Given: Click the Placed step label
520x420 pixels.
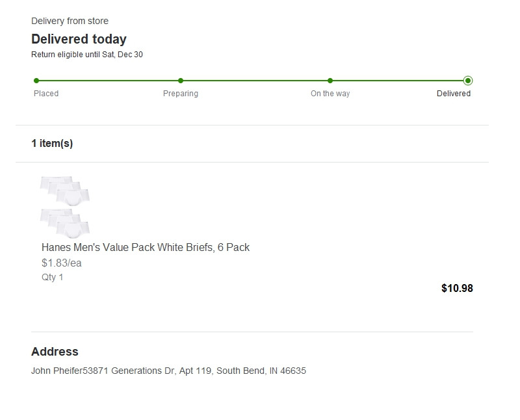Looking at the screenshot, I should coord(46,94).
